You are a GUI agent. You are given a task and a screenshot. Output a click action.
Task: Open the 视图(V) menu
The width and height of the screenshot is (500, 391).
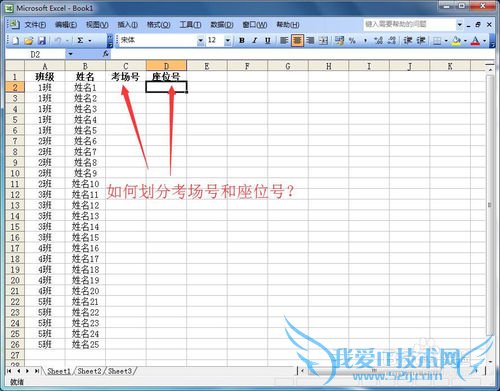pos(97,25)
